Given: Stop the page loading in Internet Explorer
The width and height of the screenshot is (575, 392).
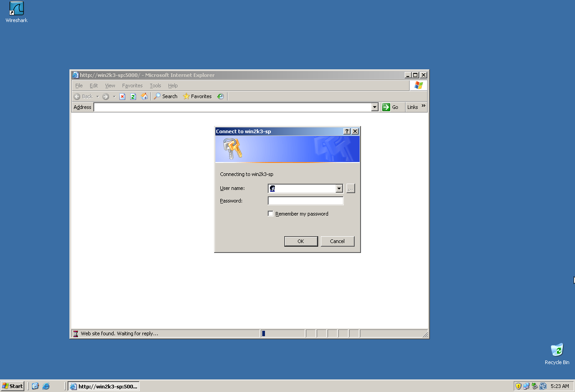Looking at the screenshot, I should (x=122, y=96).
